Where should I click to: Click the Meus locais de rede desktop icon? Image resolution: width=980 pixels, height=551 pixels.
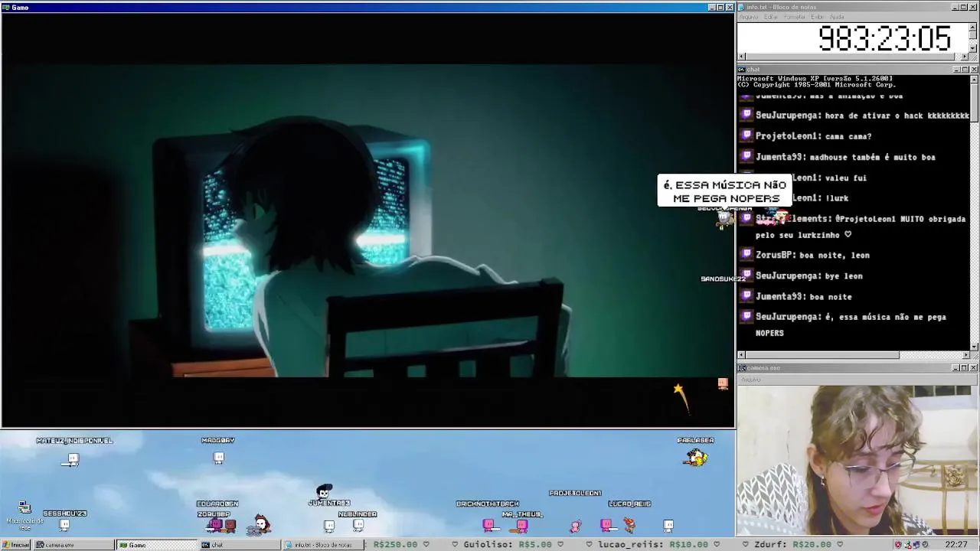tap(24, 516)
